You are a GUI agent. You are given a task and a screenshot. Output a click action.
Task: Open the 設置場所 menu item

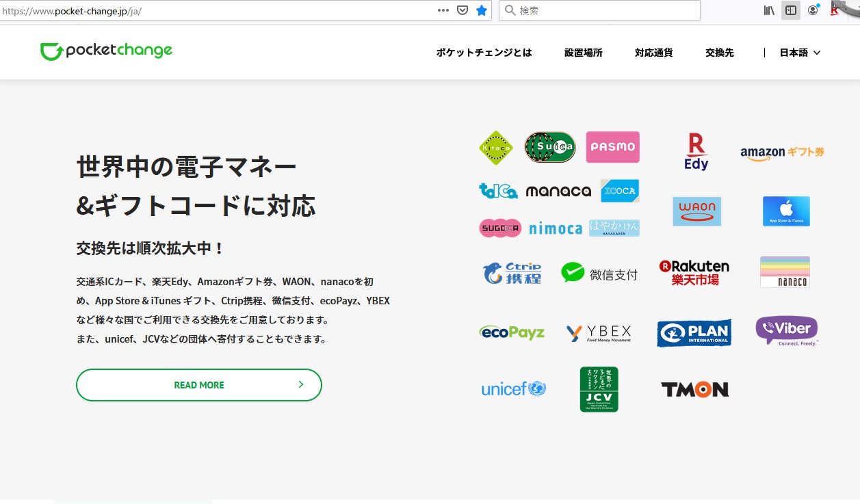coord(584,53)
